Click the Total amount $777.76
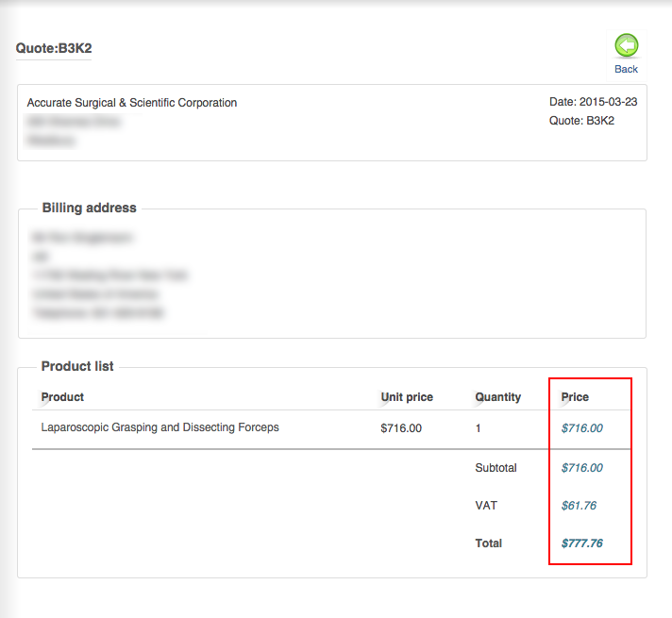The height and width of the screenshot is (618, 672). [581, 543]
